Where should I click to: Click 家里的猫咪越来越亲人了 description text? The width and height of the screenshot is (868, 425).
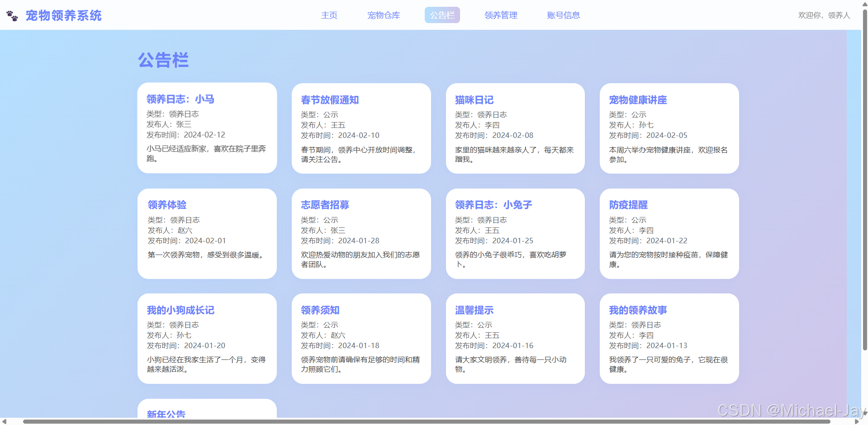tap(514, 155)
